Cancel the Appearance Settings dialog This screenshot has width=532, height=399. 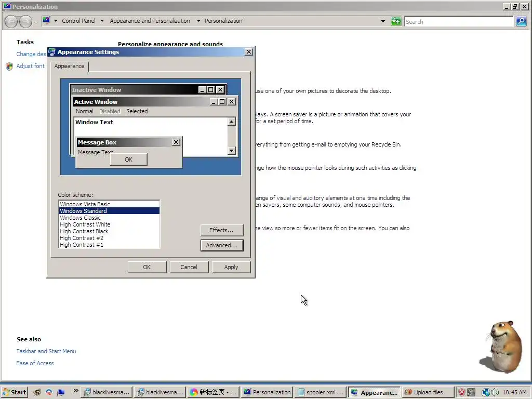189,267
